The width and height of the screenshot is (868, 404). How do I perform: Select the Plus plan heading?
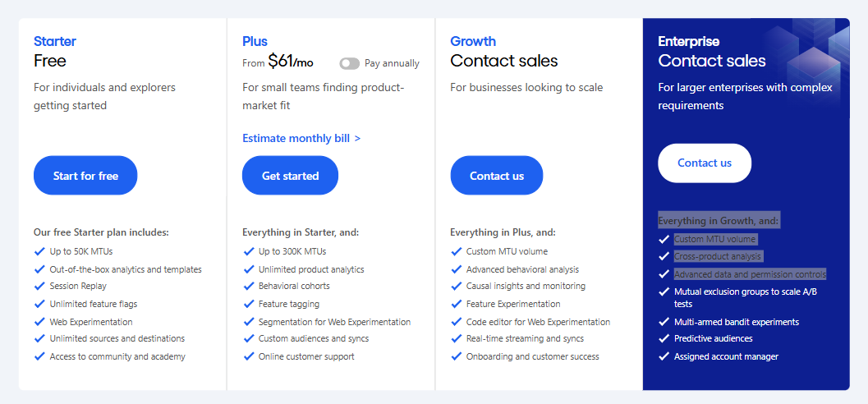point(255,42)
